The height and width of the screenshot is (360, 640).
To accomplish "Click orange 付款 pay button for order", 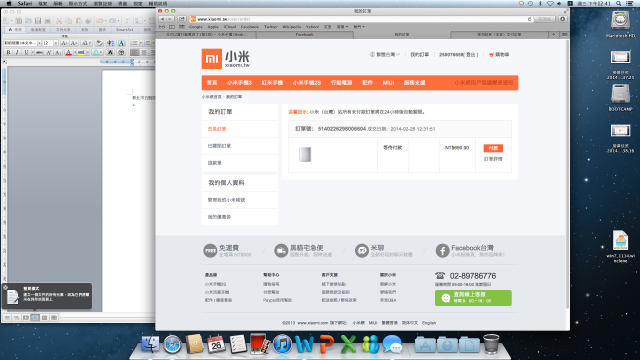I will 493,148.
